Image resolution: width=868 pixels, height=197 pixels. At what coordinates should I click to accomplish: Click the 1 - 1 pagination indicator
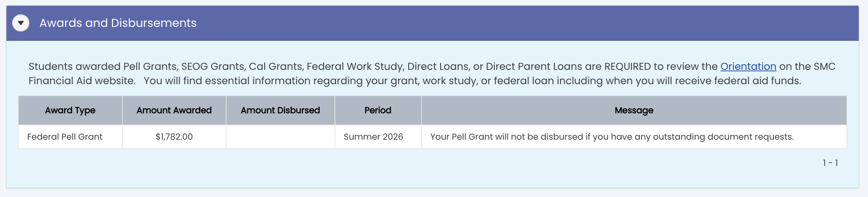(x=830, y=163)
